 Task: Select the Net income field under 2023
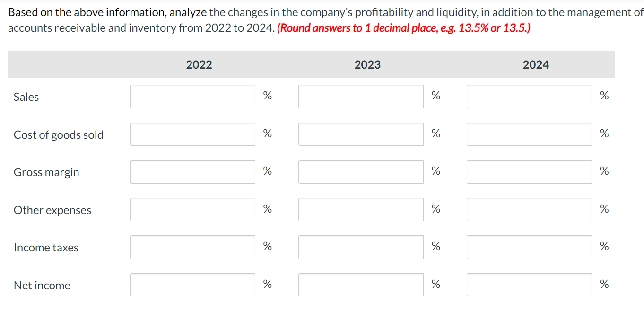point(360,284)
